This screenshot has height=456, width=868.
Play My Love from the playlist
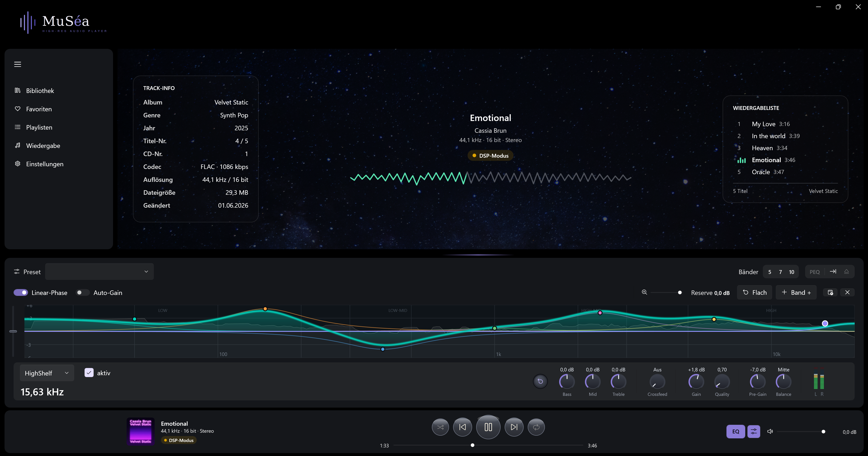(x=785, y=124)
